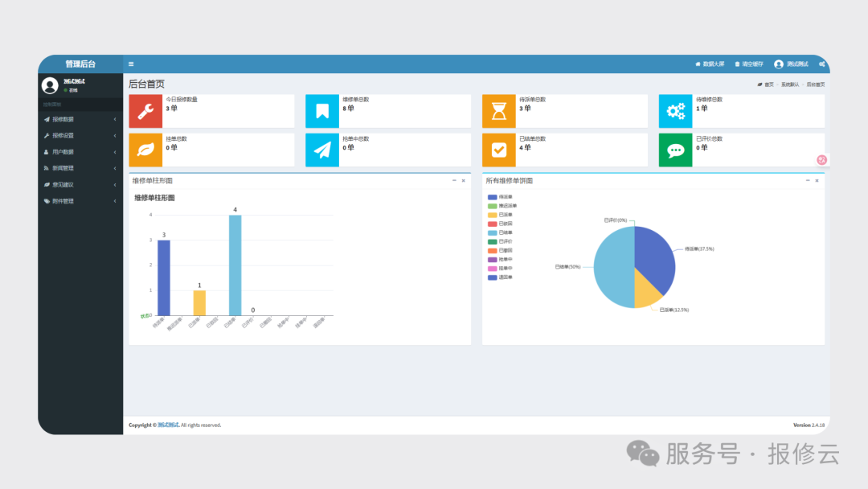Click 清空缓存 in the top bar
Image resolution: width=868 pixels, height=489 pixels.
pos(749,64)
